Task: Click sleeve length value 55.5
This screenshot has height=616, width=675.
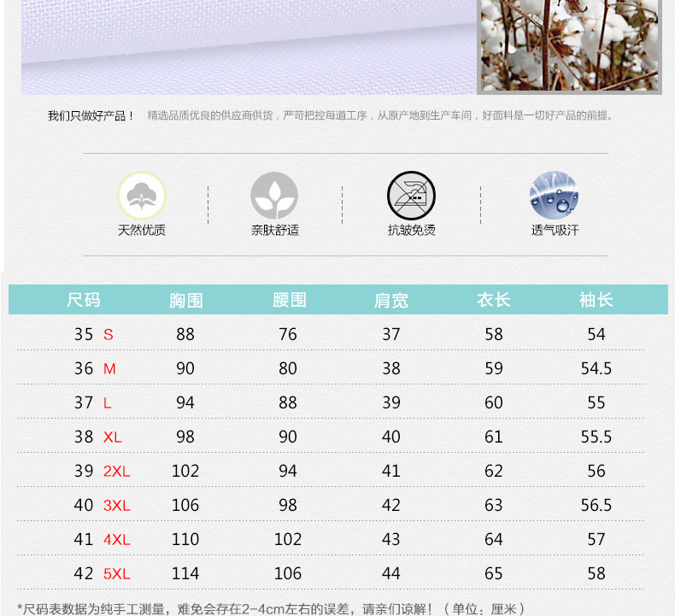Action: click(x=596, y=437)
